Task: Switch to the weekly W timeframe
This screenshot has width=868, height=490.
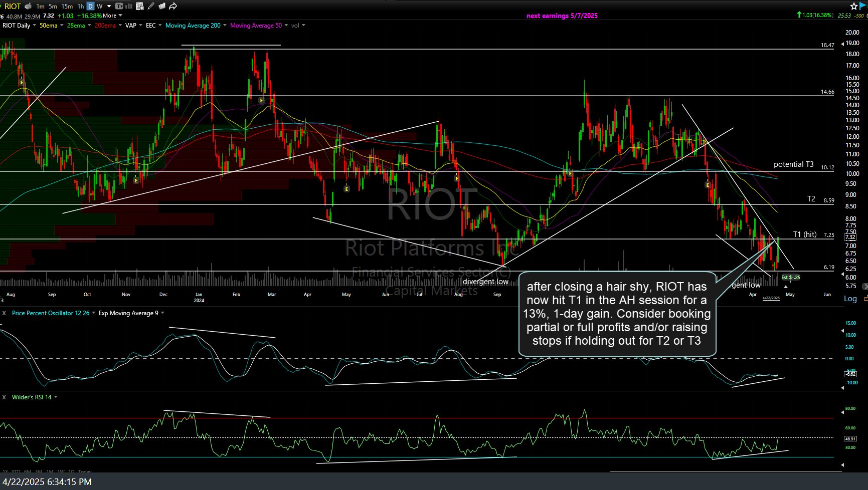Action: [99, 6]
